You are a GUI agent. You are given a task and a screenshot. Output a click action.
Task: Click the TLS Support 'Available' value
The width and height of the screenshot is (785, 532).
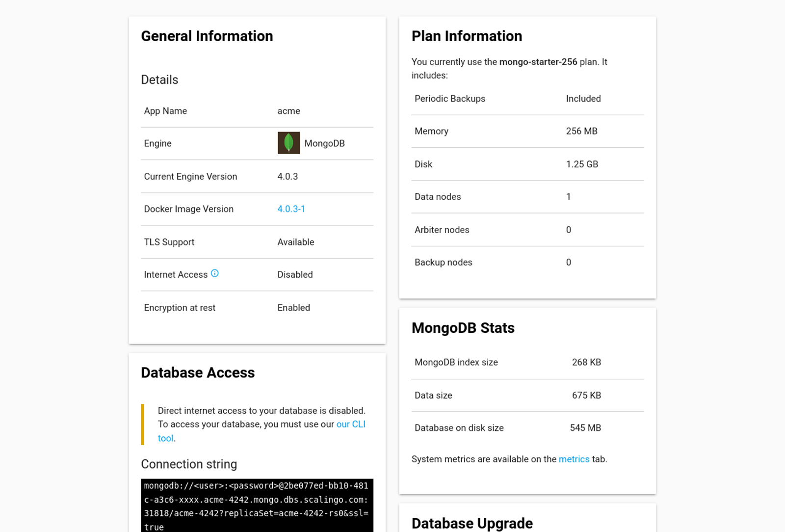295,242
